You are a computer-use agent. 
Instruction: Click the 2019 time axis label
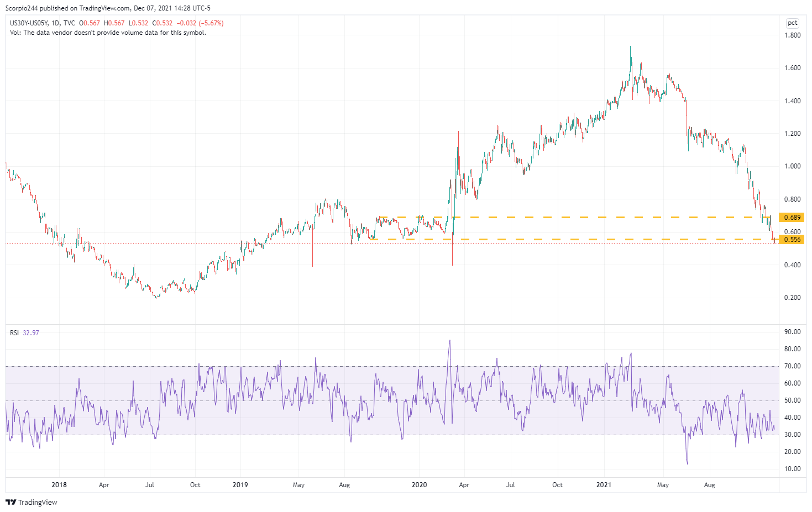240,485
